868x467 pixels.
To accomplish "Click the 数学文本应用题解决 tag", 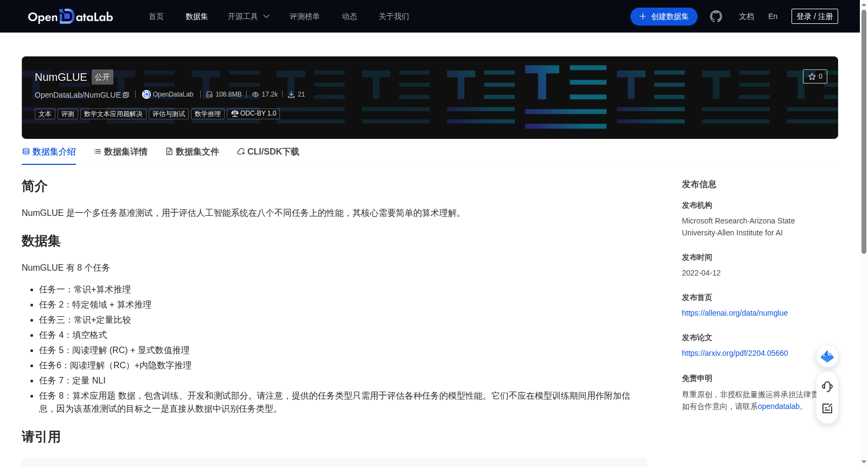I will (x=113, y=114).
